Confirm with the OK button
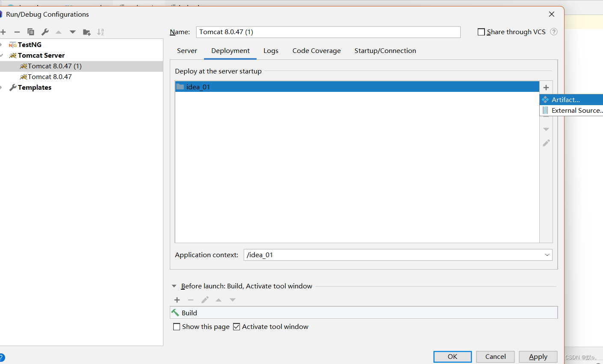This screenshot has height=364, width=603. 452,357
